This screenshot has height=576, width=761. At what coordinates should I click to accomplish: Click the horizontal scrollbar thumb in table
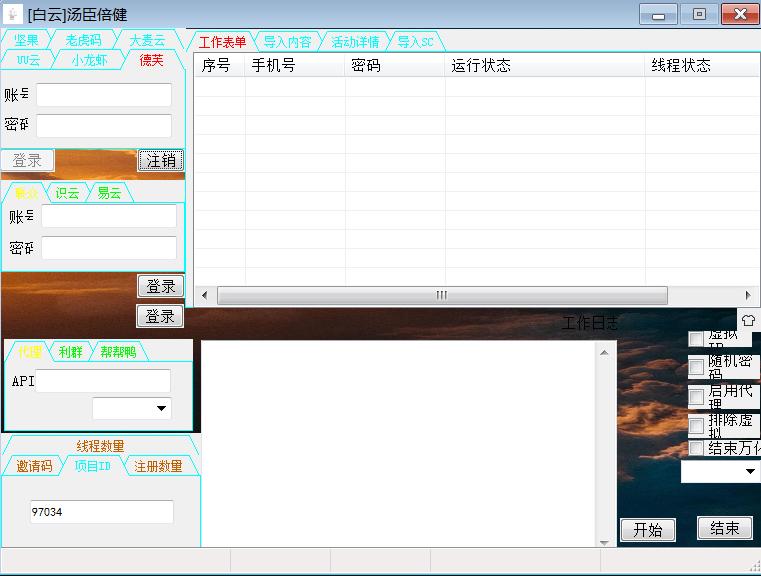coord(441,296)
